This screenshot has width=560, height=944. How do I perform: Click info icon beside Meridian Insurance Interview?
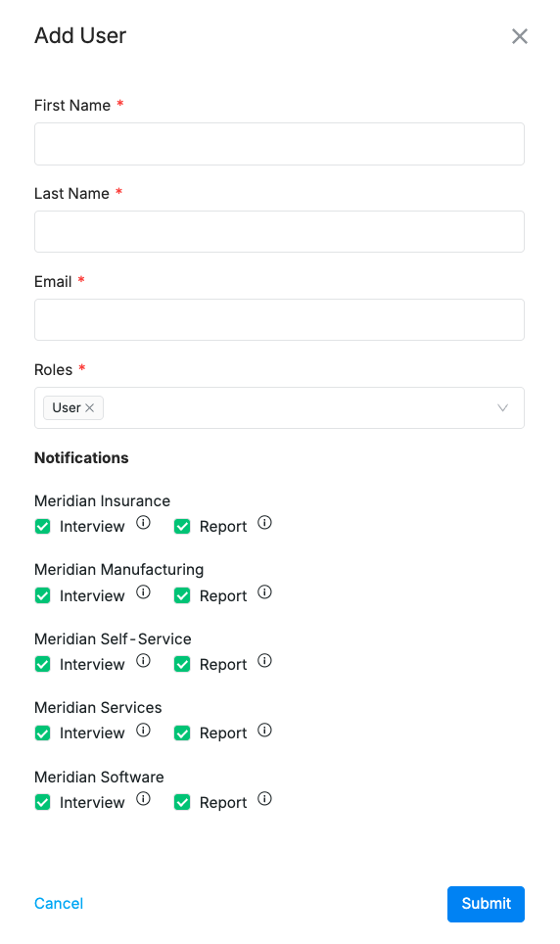pos(143,523)
